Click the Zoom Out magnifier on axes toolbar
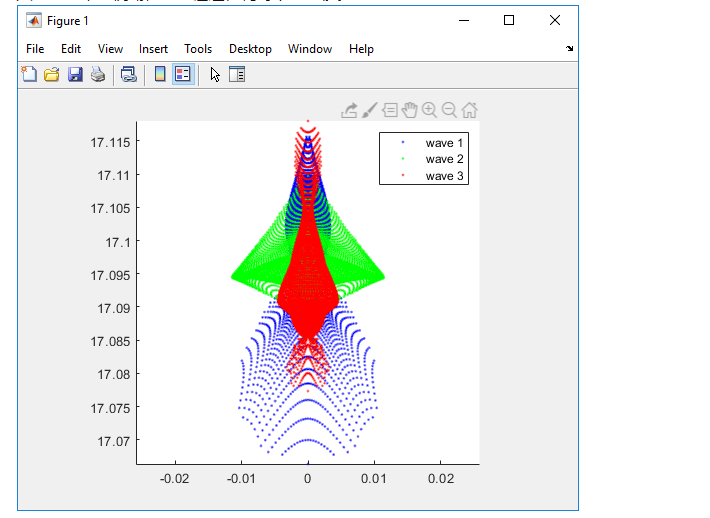Viewport: 710px width, 518px height. (x=450, y=110)
